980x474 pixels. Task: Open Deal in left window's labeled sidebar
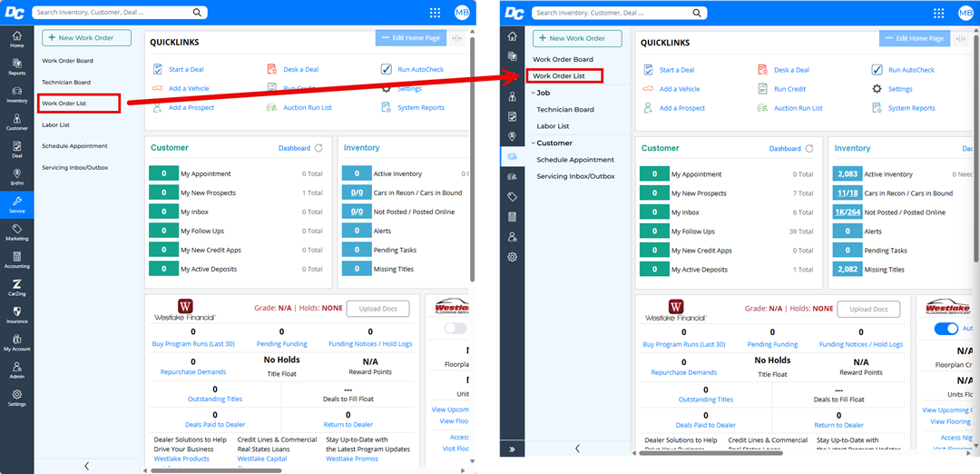[17, 149]
